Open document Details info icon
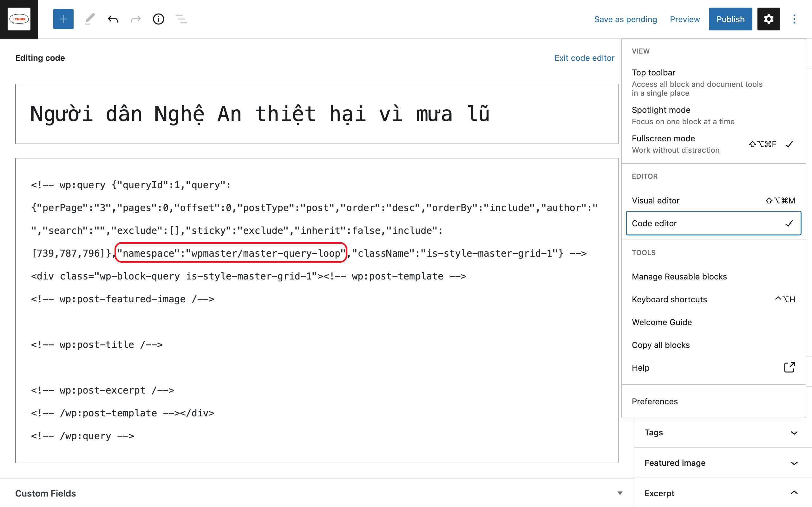 (x=158, y=19)
